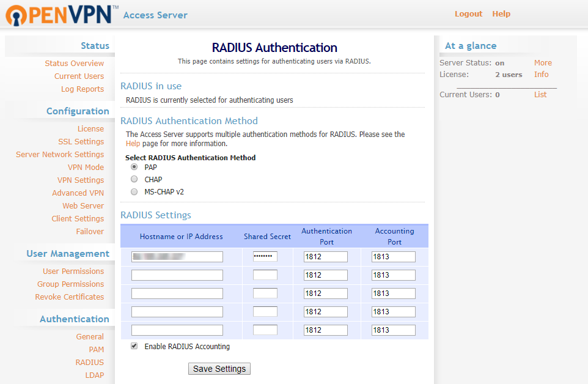
Task: Open Log Reports
Action: pos(82,89)
